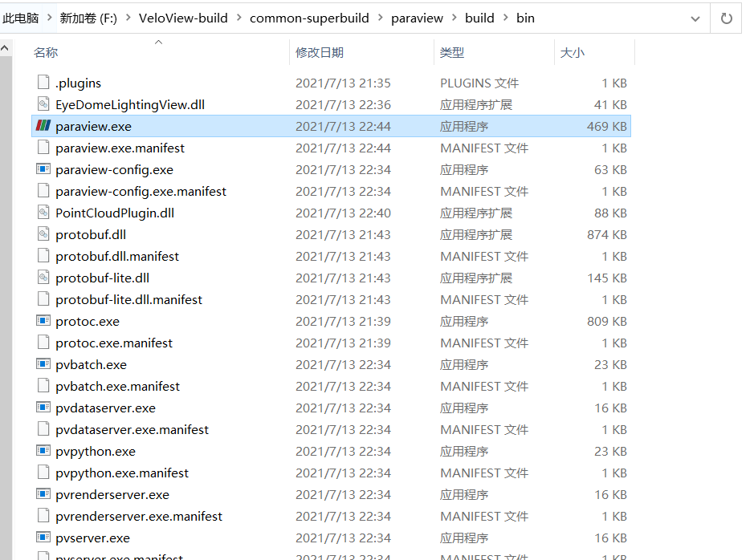The width and height of the screenshot is (750, 560).
Task: Click the 145 KB size cell
Action: tap(606, 278)
